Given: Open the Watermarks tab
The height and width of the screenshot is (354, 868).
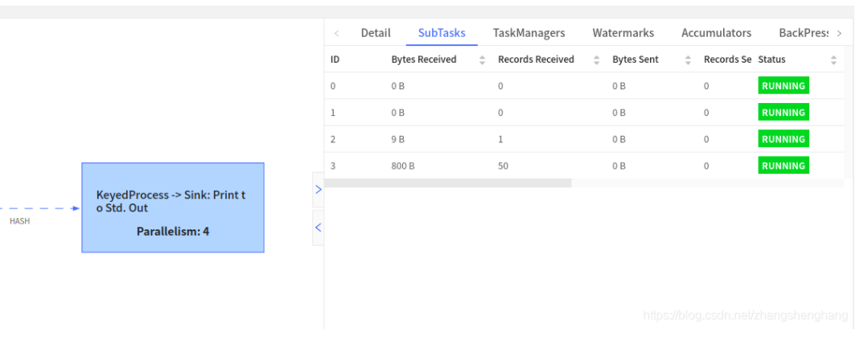Looking at the screenshot, I should click(x=623, y=33).
